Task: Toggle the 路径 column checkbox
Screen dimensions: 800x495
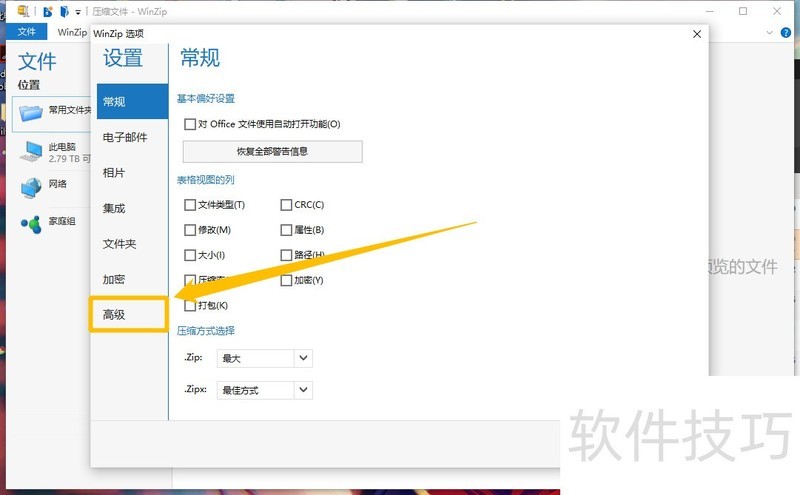Action: [x=286, y=255]
